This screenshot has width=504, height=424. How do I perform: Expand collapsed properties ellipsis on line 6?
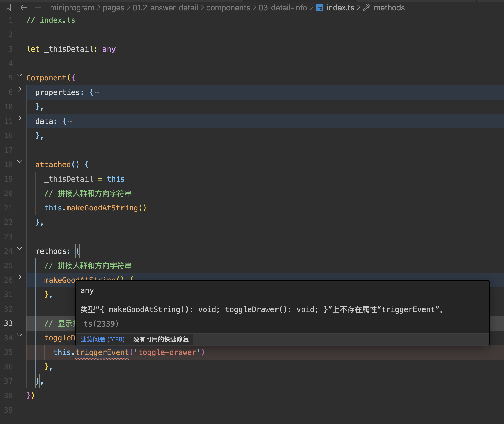[x=97, y=92]
